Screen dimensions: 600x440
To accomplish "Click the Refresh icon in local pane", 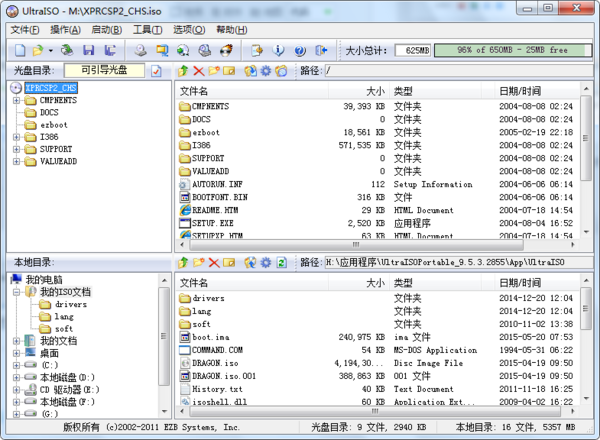I will click(282, 262).
